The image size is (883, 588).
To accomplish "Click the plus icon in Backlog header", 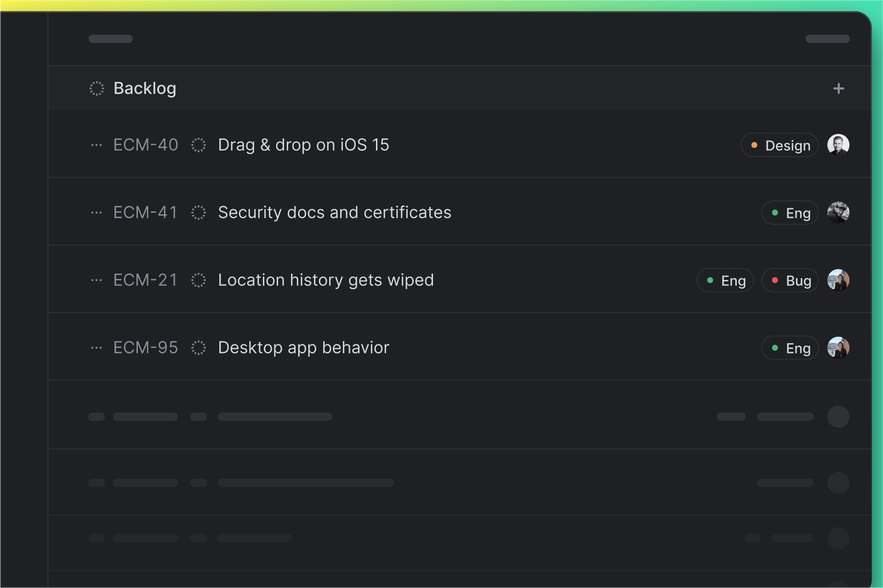I will pos(838,88).
